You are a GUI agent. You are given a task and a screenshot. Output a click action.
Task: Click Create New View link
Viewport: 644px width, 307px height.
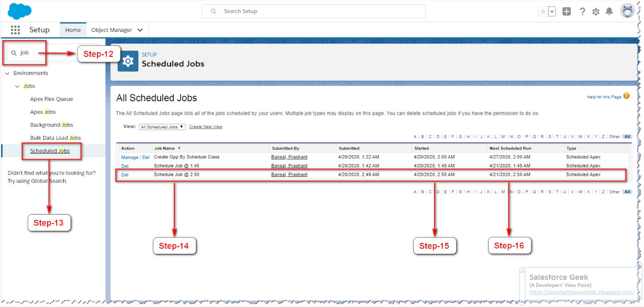pyautogui.click(x=206, y=127)
